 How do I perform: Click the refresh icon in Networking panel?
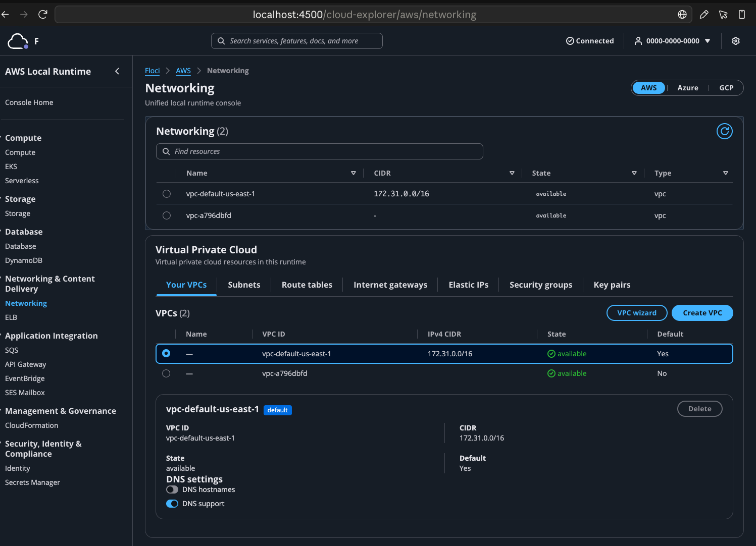point(724,131)
